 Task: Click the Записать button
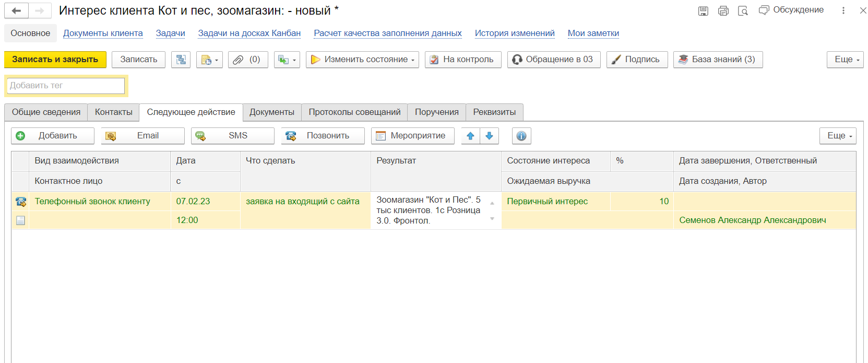coord(138,60)
